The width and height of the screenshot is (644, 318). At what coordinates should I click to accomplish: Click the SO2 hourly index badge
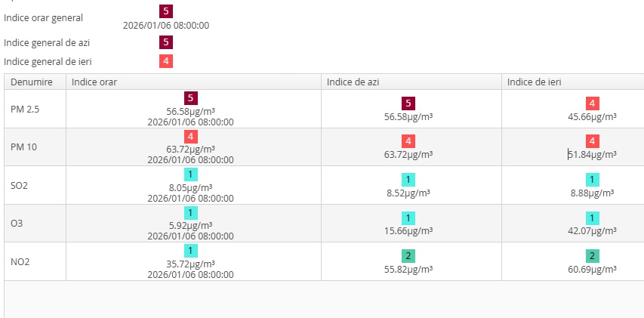click(x=190, y=174)
